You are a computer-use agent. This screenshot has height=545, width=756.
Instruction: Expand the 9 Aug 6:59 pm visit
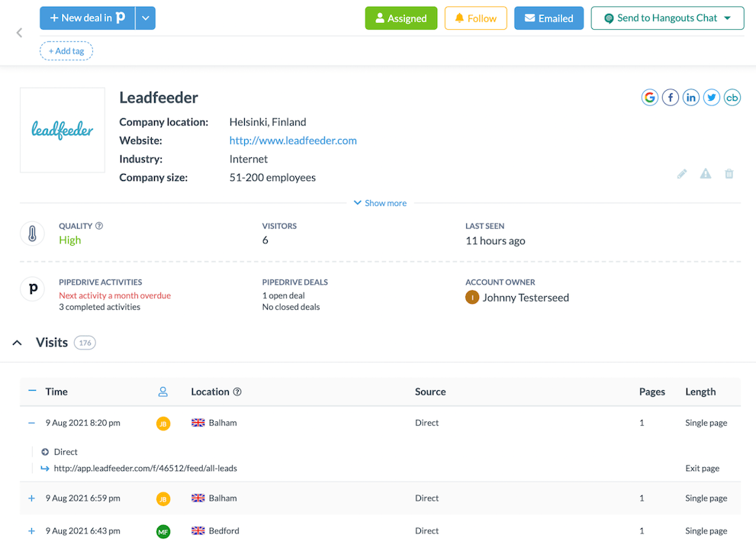pos(31,498)
